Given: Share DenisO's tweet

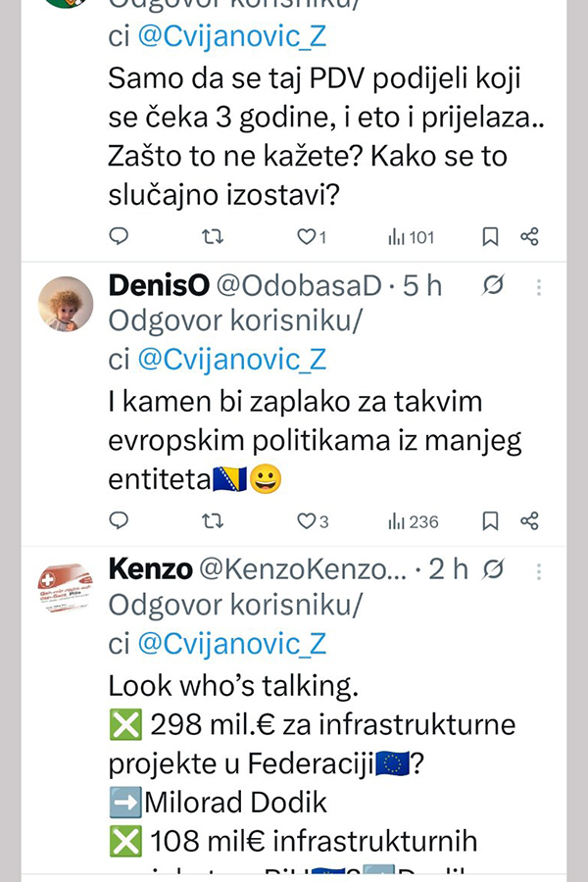Looking at the screenshot, I should click(529, 520).
